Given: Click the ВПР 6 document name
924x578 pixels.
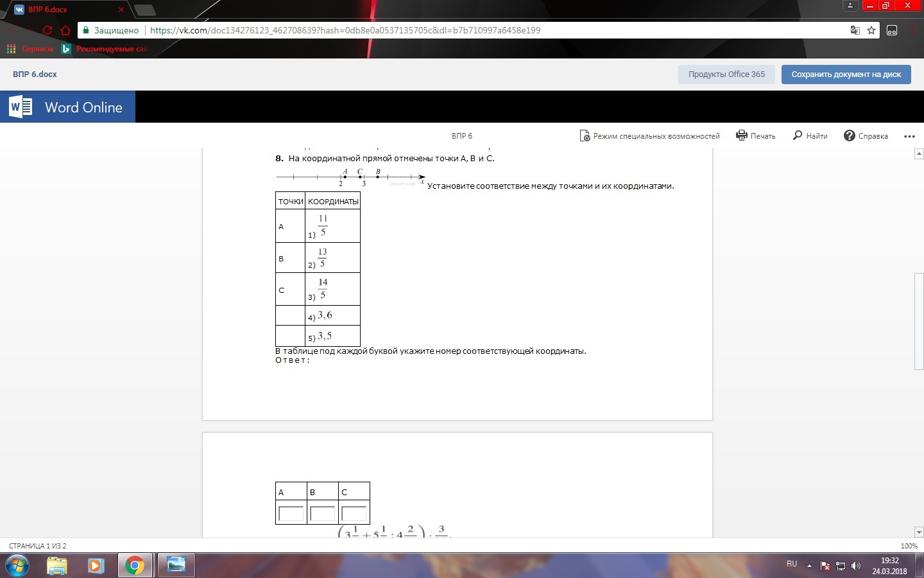Looking at the screenshot, I should coord(462,136).
